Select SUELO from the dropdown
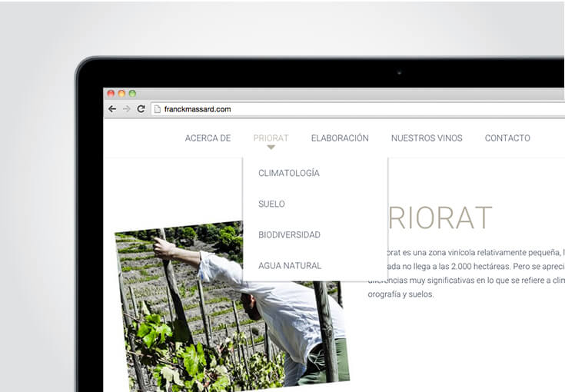Viewport: 565px width, 392px height. (271, 204)
